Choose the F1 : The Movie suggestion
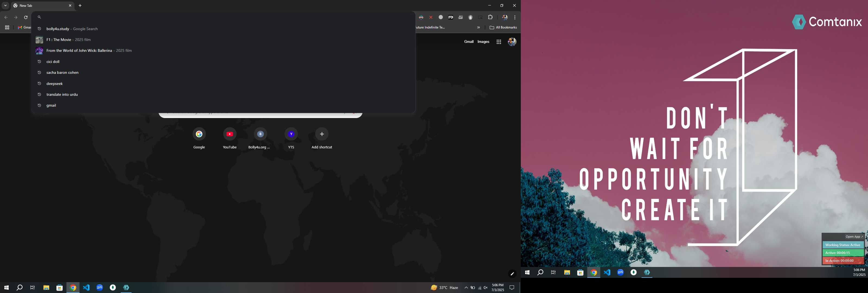The image size is (868, 293). coord(224,40)
